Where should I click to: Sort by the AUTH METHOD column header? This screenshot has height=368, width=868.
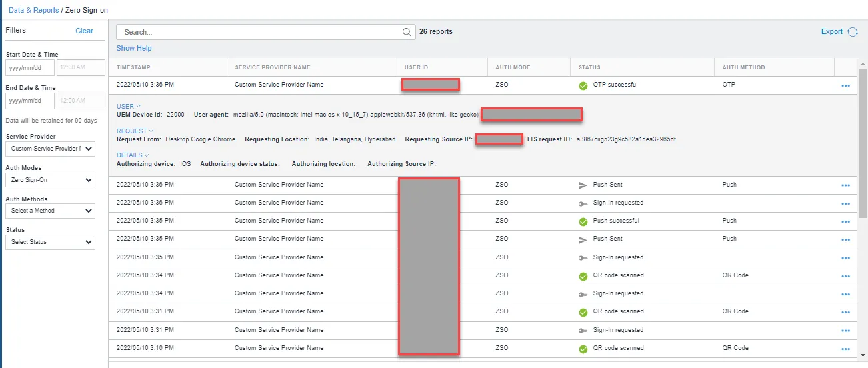[x=743, y=67]
